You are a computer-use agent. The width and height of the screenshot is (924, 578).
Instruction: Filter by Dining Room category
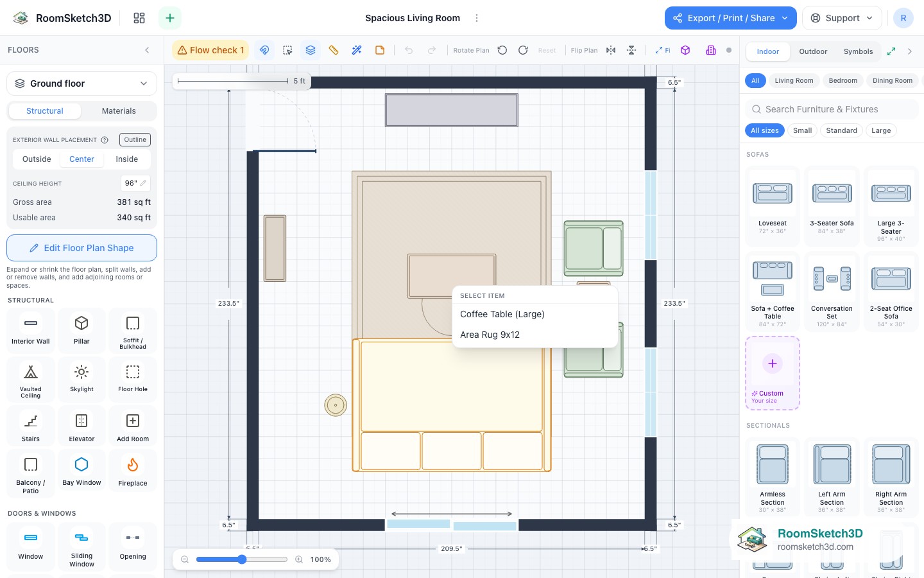click(x=892, y=81)
